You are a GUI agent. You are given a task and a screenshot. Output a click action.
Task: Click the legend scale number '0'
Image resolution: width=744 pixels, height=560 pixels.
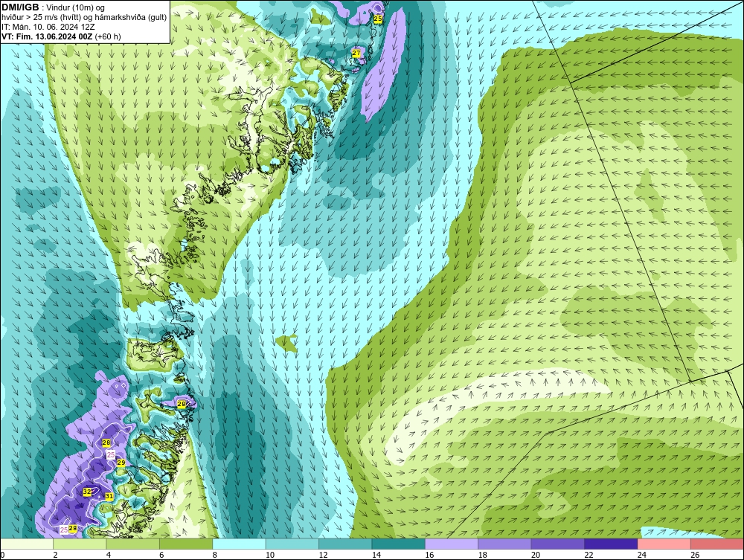[x=2, y=555]
